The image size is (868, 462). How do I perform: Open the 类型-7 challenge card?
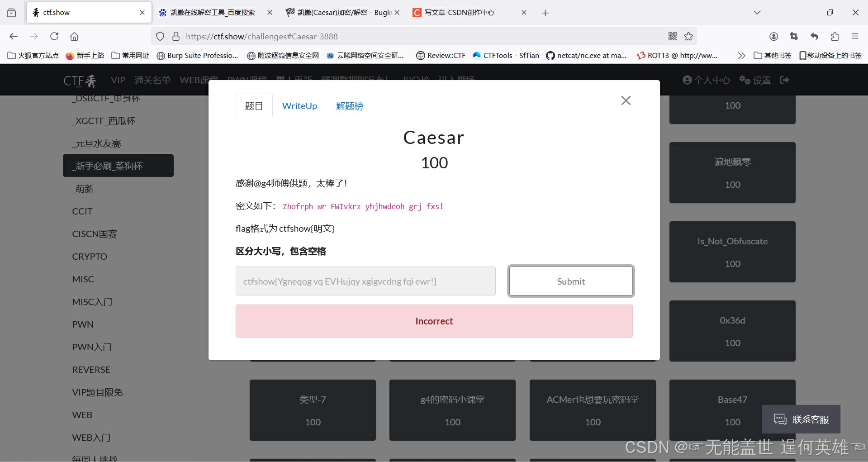coord(313,410)
